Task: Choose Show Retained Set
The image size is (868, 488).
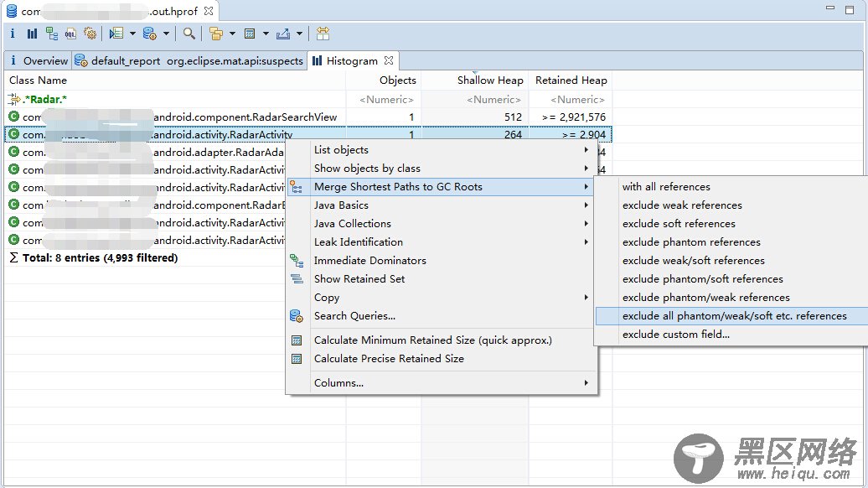Action: [442, 279]
